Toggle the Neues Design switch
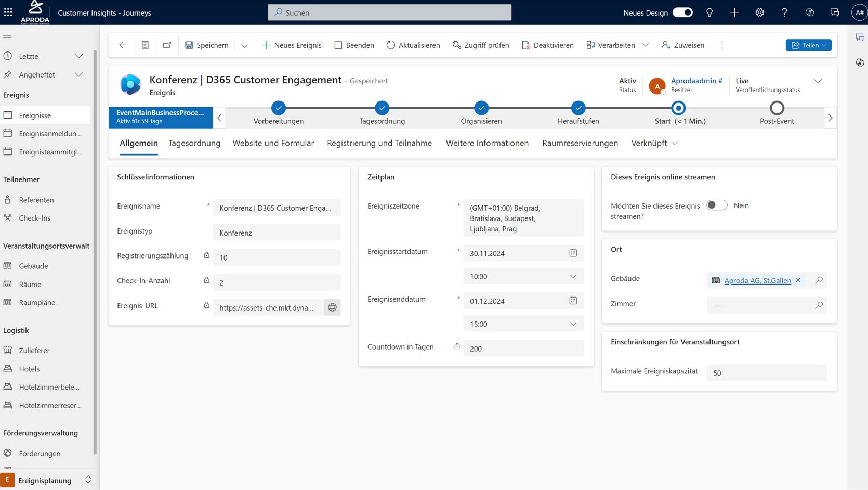This screenshot has height=490, width=868. point(682,12)
